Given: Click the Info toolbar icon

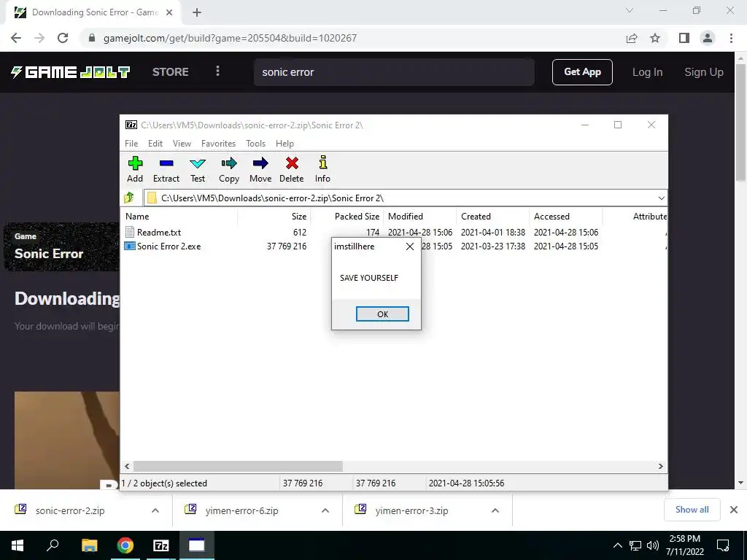Looking at the screenshot, I should [322, 169].
